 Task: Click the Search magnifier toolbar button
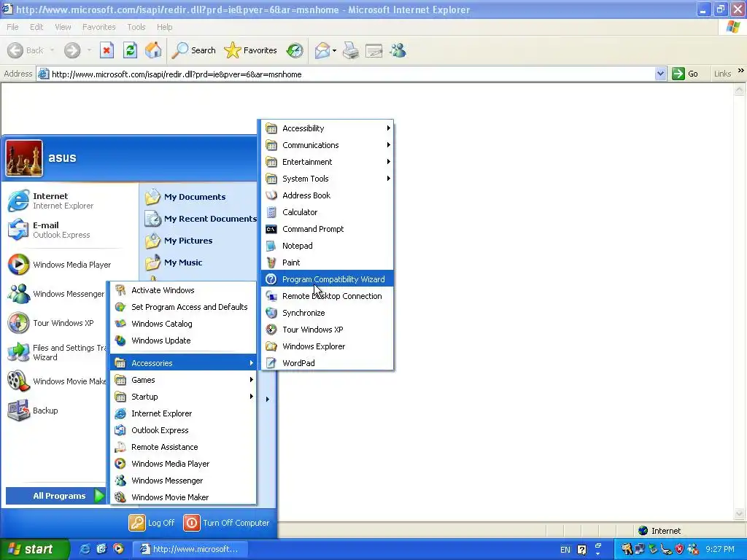pyautogui.click(x=193, y=50)
